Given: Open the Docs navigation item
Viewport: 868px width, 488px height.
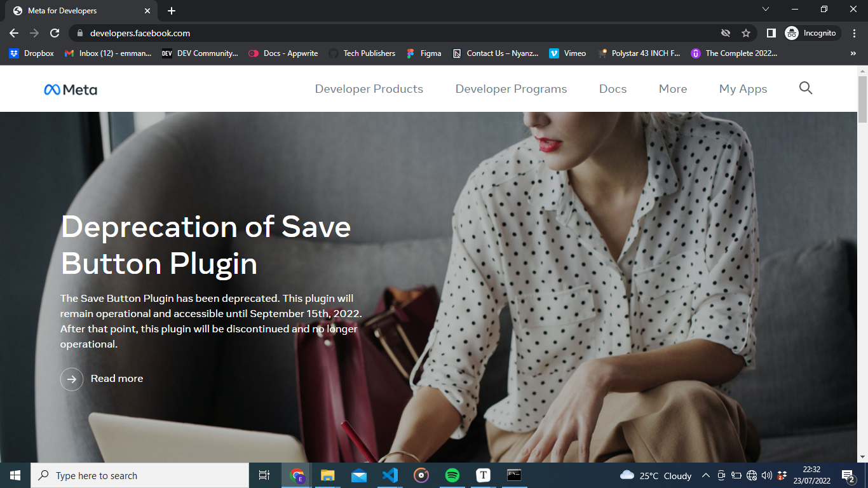Looking at the screenshot, I should click(613, 89).
